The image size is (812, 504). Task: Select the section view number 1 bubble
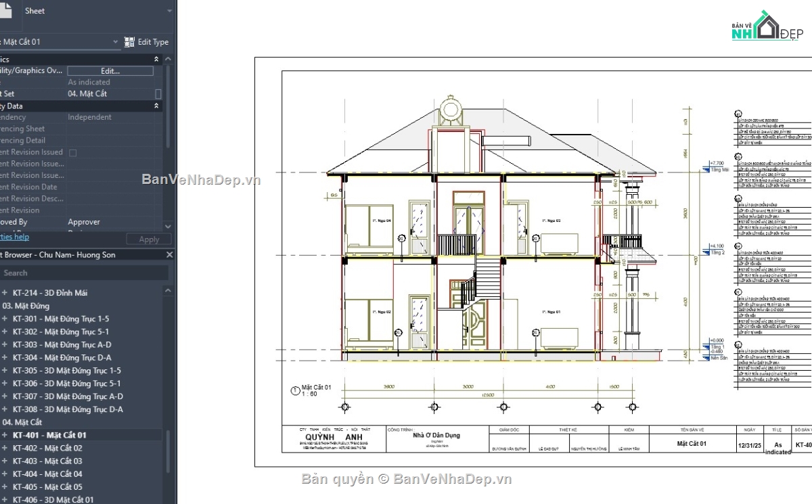tap(294, 390)
